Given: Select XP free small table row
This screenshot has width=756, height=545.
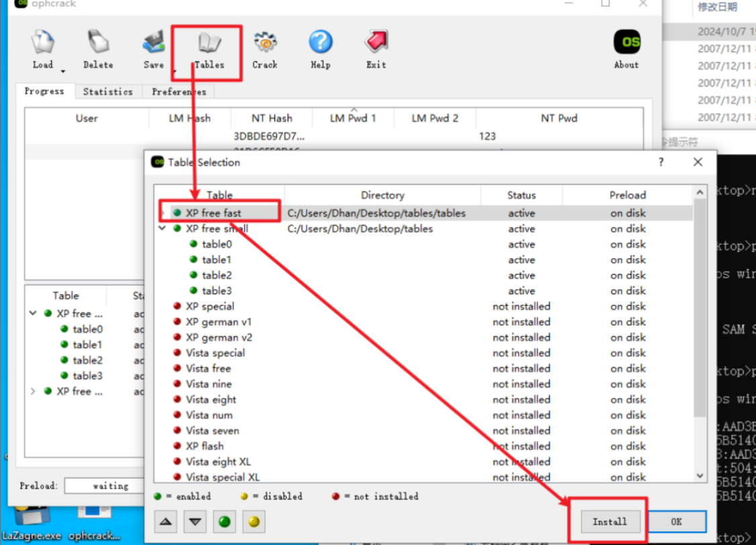Looking at the screenshot, I should pyautogui.click(x=425, y=228).
